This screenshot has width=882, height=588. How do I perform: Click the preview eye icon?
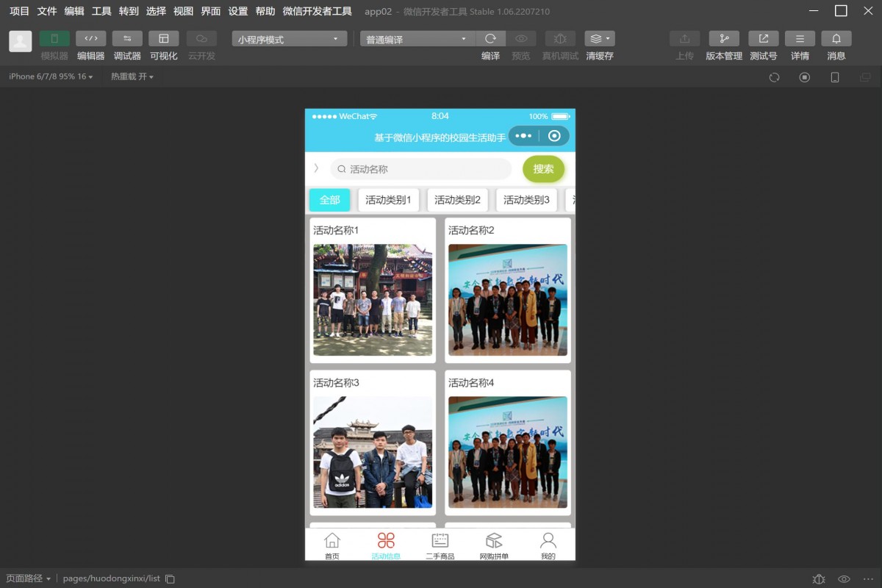tap(520, 39)
